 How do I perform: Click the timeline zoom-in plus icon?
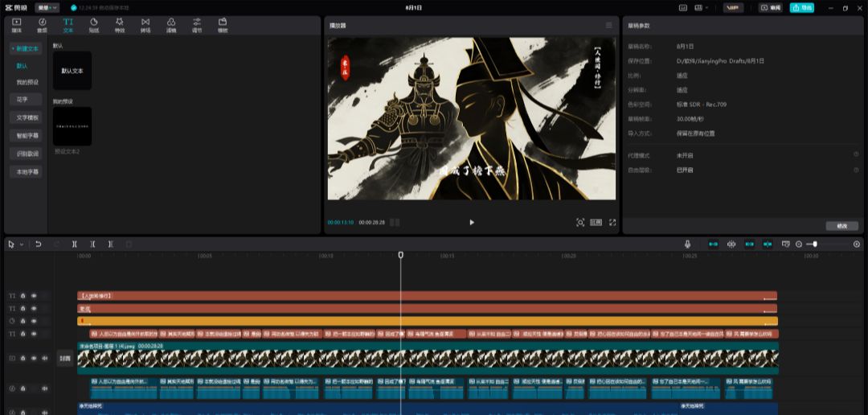[856, 244]
